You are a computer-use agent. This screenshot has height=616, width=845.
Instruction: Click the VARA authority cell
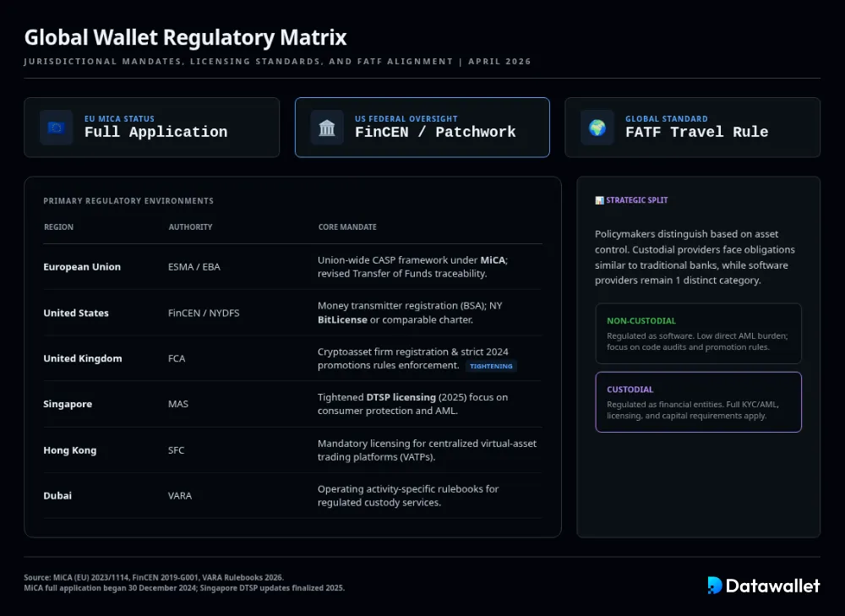point(179,495)
